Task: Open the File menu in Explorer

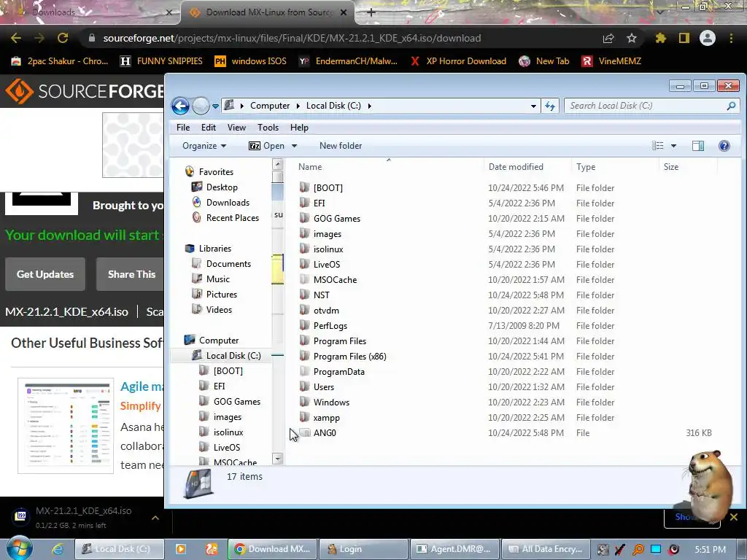Action: pyautogui.click(x=183, y=127)
